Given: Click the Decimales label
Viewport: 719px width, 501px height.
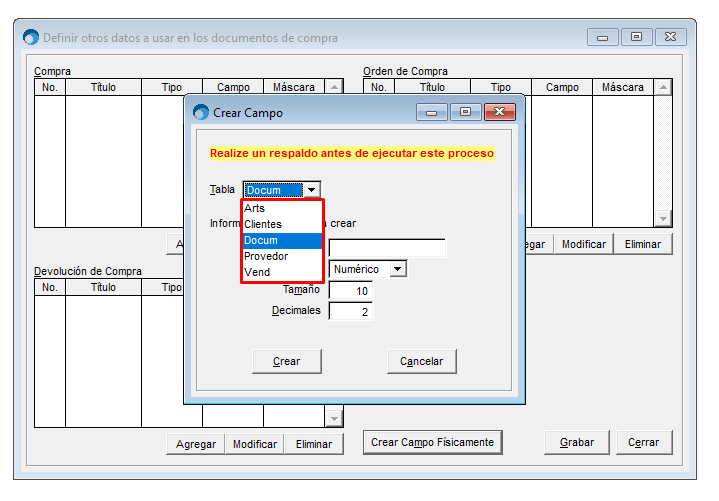Looking at the screenshot, I should coord(296,310).
